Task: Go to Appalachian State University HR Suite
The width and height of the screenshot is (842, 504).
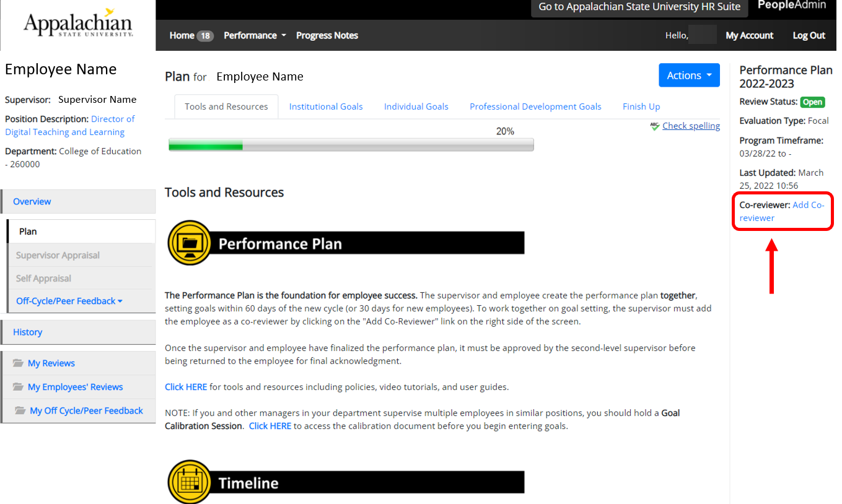Action: point(639,7)
